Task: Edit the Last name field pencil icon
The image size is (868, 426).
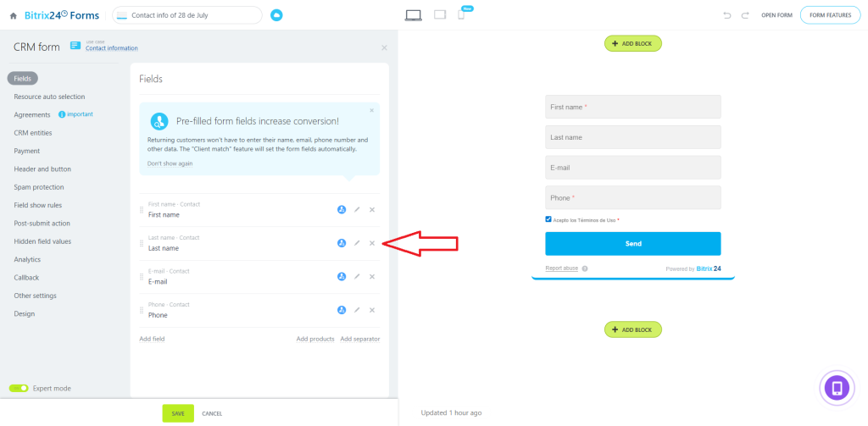Action: pos(357,243)
